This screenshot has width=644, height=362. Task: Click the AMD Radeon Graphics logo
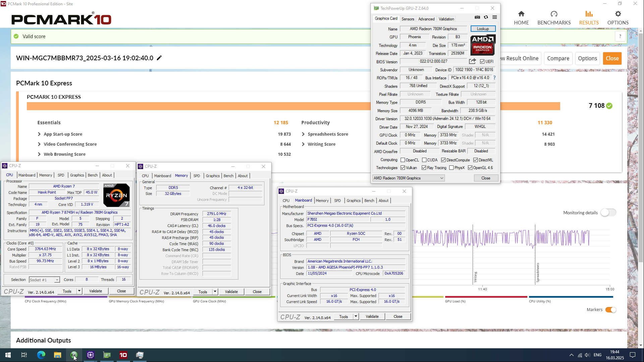click(x=483, y=45)
